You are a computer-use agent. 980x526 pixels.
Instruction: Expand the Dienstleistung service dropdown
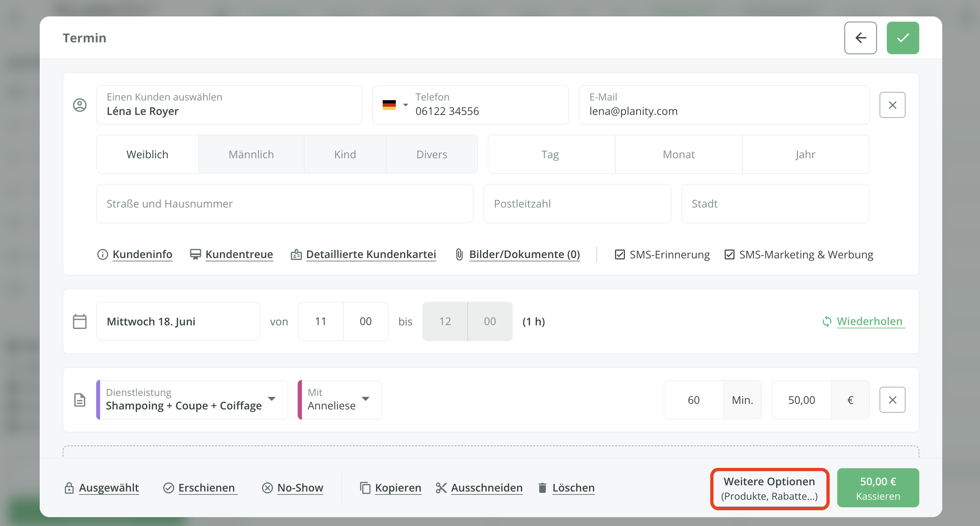pyautogui.click(x=272, y=399)
